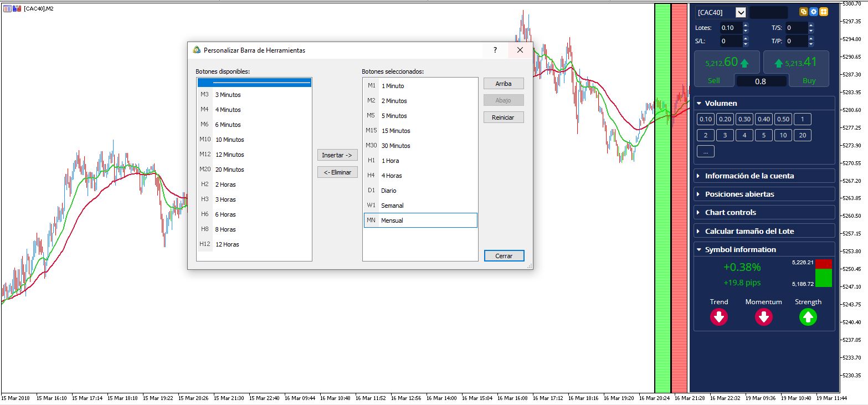This screenshot has height=405, width=868.
Task: Select M10 10 Minutos in available buttons
Action: [x=254, y=140]
